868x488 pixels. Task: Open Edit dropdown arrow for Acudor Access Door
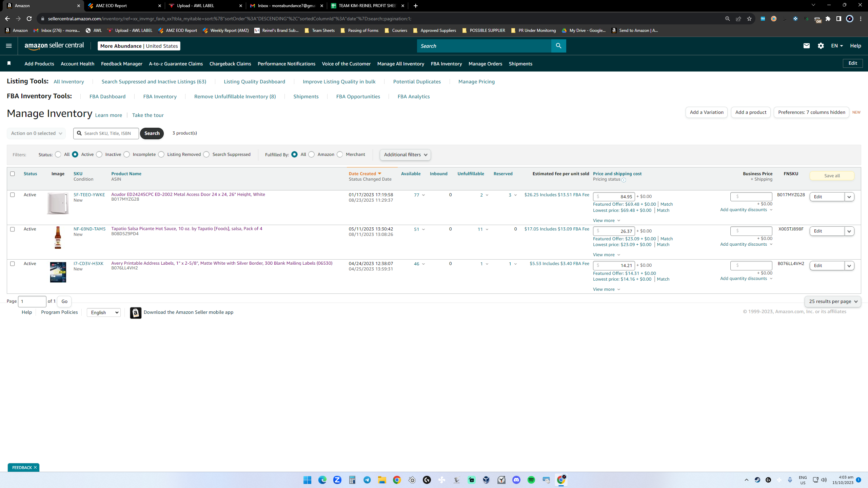click(x=849, y=197)
